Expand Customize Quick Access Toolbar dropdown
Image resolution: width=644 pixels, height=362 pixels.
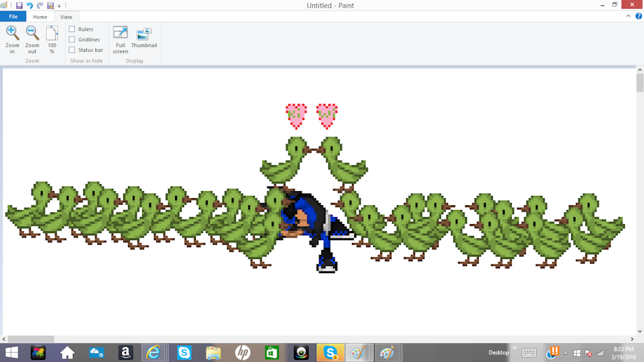(x=59, y=6)
